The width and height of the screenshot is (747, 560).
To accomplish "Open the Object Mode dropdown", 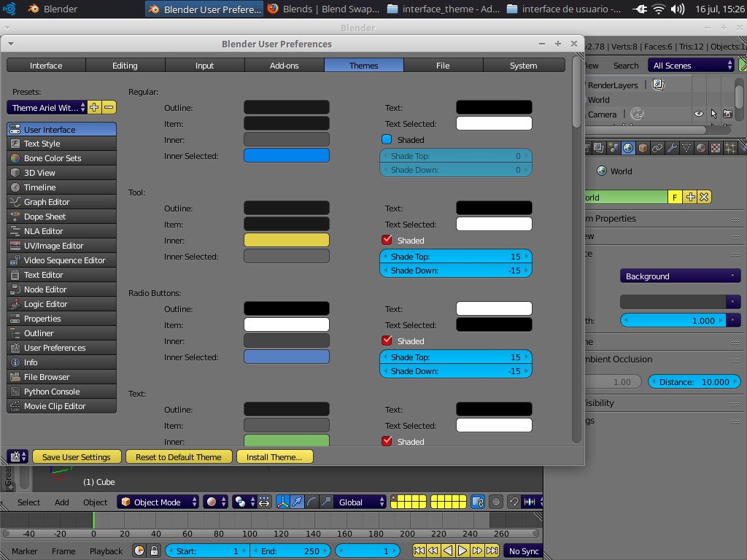I will (158, 502).
